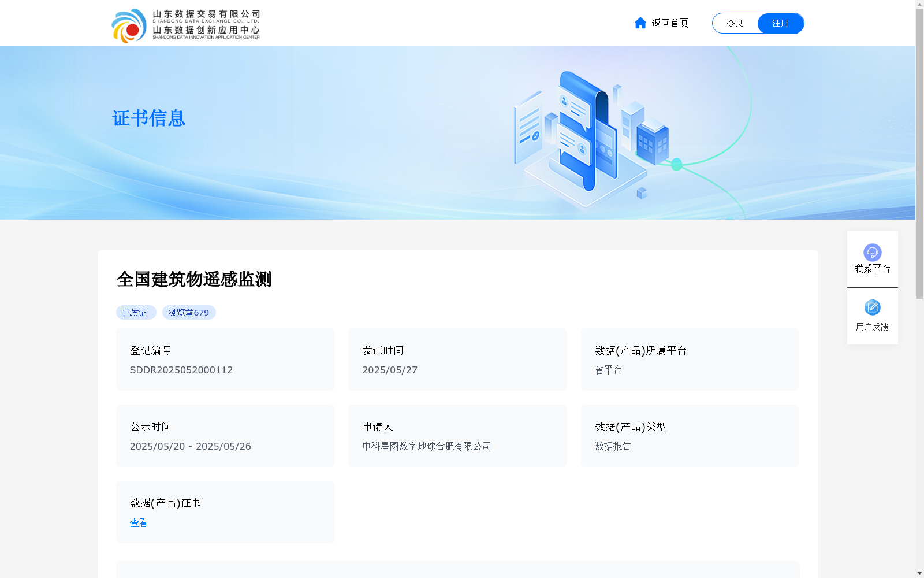
Task: Click the 用户反馈 edit icon
Action: click(x=872, y=307)
